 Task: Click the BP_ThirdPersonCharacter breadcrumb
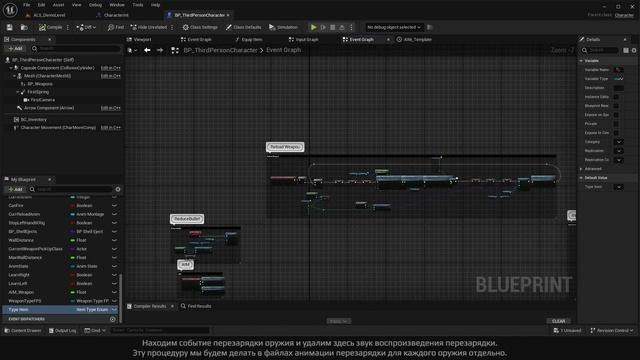pyautogui.click(x=220, y=50)
